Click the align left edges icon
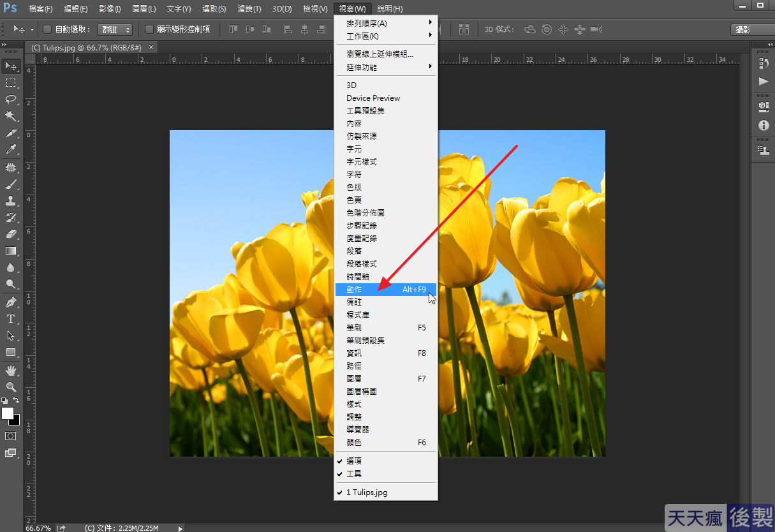 coord(288,29)
